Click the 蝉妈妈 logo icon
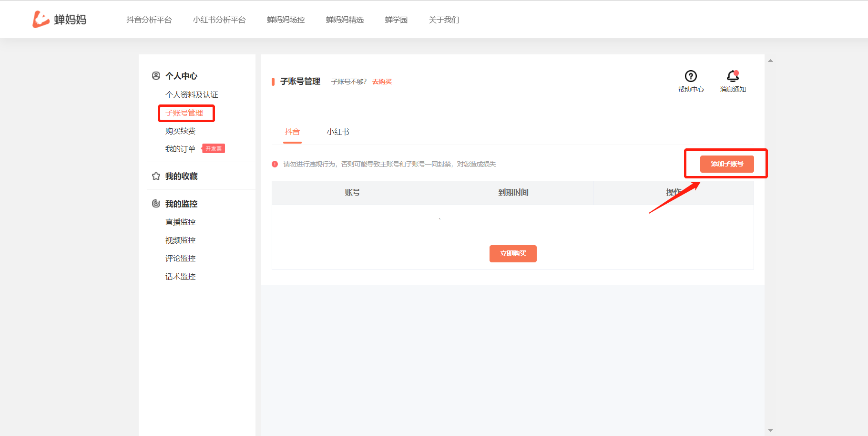The image size is (868, 436). (x=41, y=20)
